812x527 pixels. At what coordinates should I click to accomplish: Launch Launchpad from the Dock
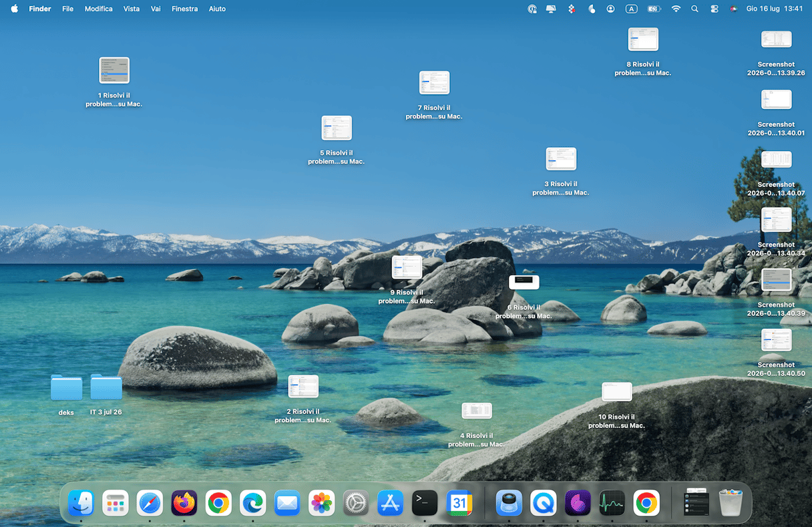116,503
